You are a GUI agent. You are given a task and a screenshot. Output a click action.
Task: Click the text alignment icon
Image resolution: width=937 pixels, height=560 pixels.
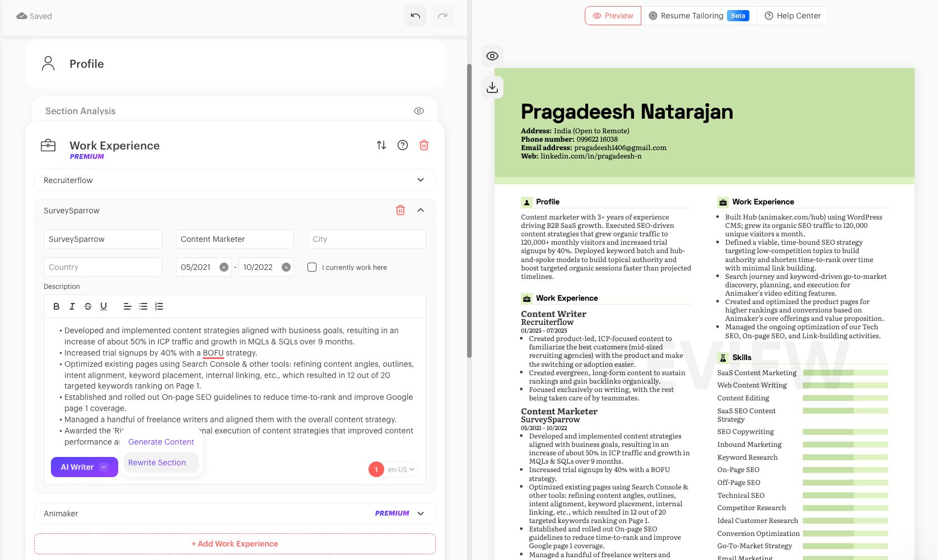point(128,306)
